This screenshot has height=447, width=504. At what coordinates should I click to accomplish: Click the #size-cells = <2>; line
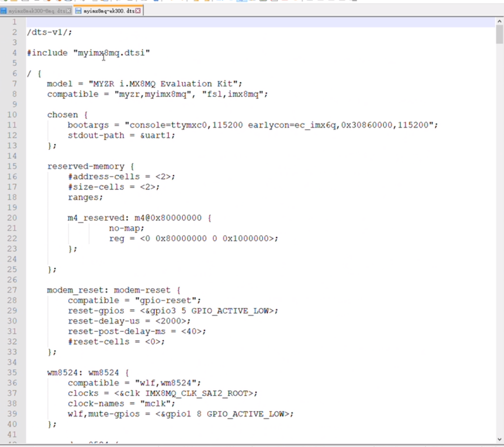(114, 187)
